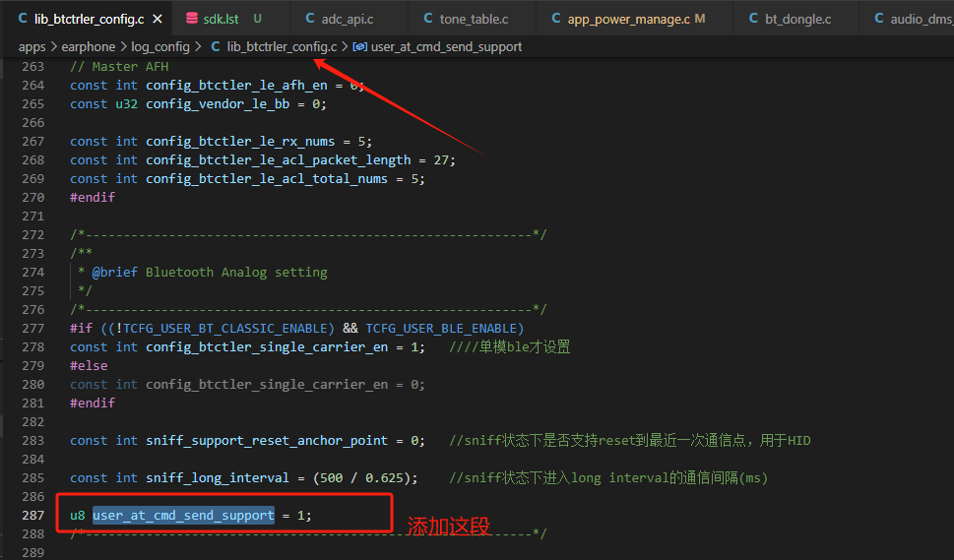
Task: Click the C file icon on tone_table.c tab
Action: tap(427, 19)
